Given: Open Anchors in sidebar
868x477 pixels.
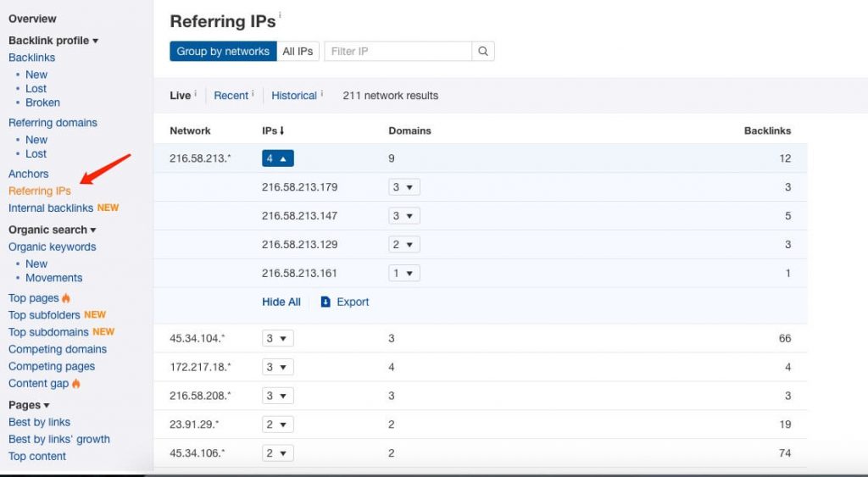Looking at the screenshot, I should (x=28, y=174).
